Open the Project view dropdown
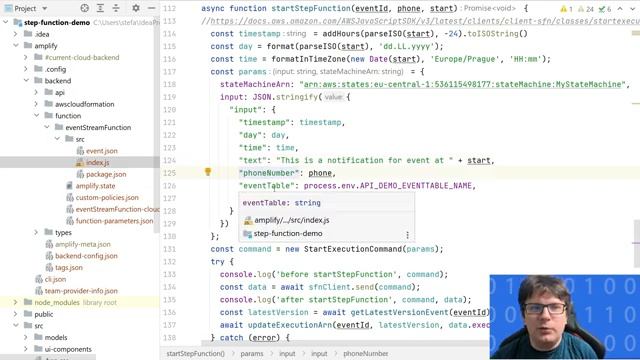The image size is (640, 360). pos(44,8)
